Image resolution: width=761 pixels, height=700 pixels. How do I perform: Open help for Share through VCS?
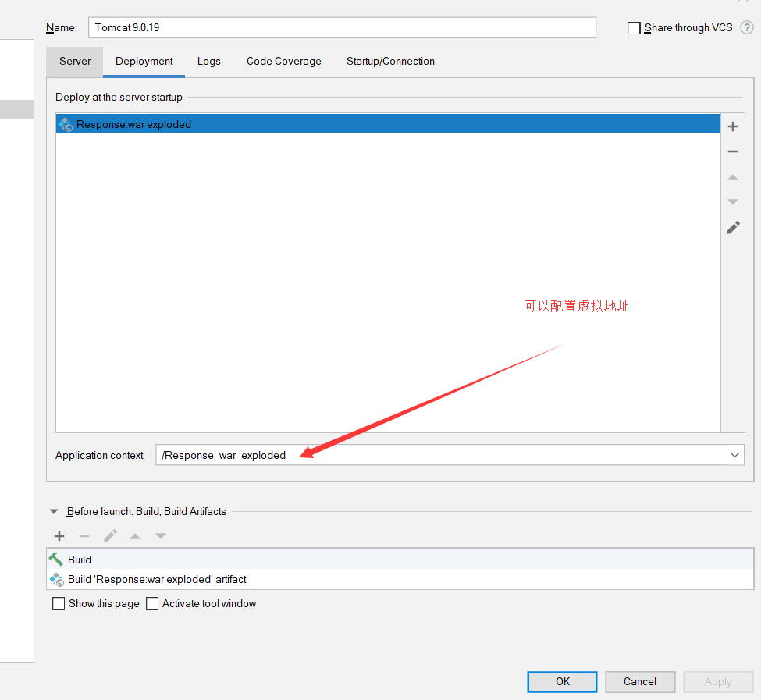pos(746,27)
